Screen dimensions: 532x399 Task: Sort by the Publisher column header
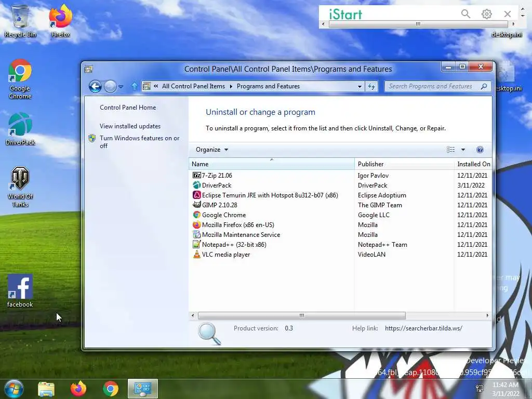tap(404, 164)
